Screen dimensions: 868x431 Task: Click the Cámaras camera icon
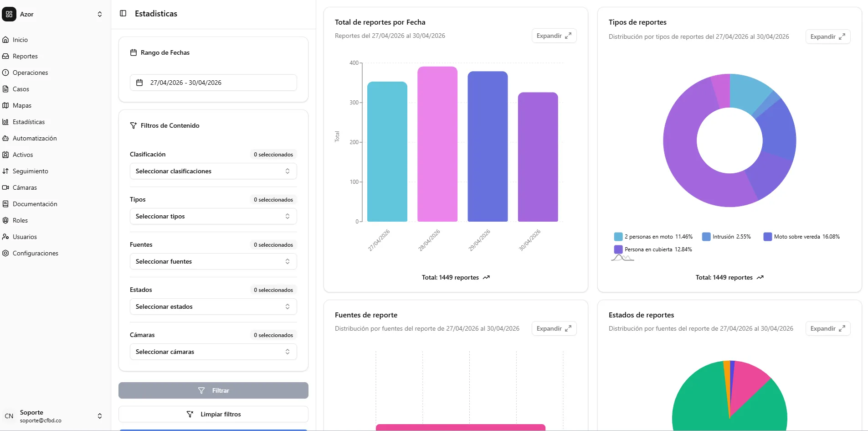pos(5,187)
